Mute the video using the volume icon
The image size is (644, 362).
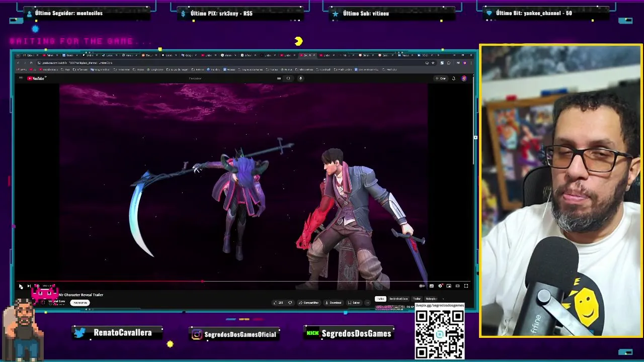click(x=37, y=286)
